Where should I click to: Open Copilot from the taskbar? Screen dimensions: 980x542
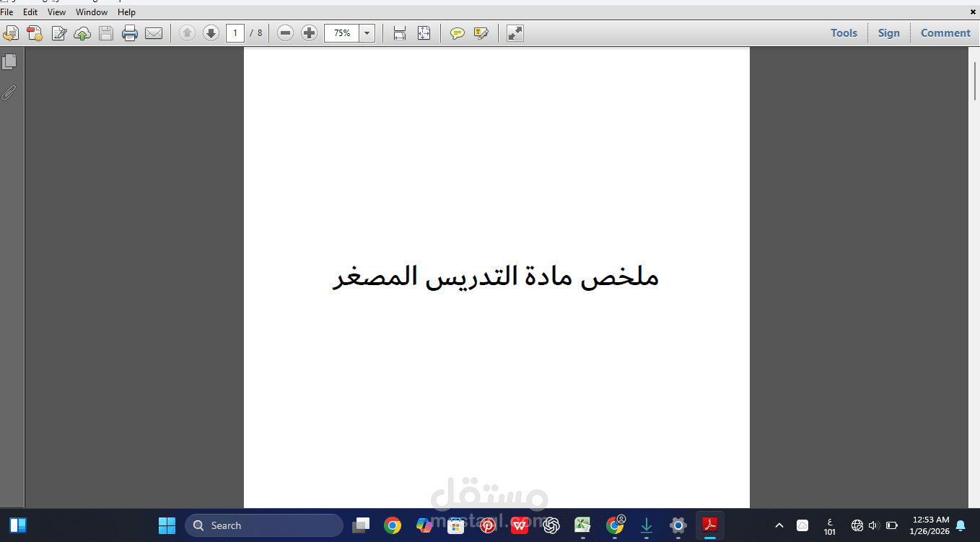424,525
